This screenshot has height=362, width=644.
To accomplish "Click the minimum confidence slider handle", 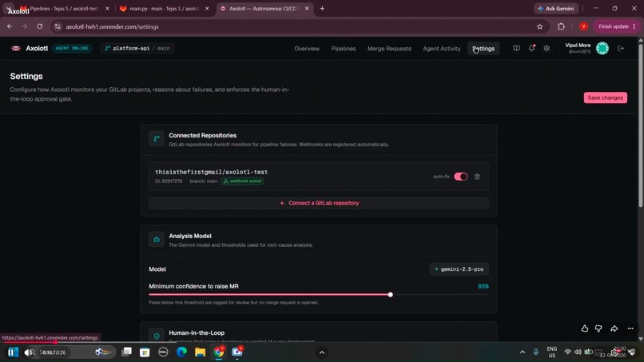I will [390, 295].
